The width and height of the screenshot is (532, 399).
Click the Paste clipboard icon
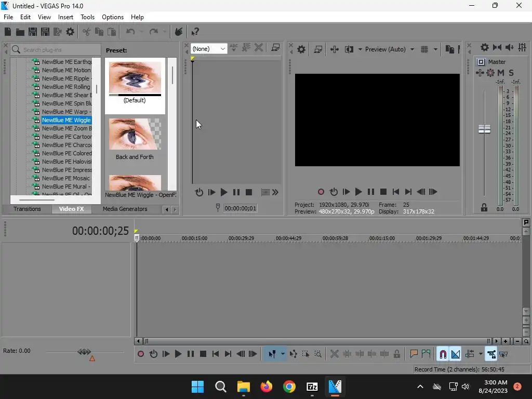(x=112, y=32)
